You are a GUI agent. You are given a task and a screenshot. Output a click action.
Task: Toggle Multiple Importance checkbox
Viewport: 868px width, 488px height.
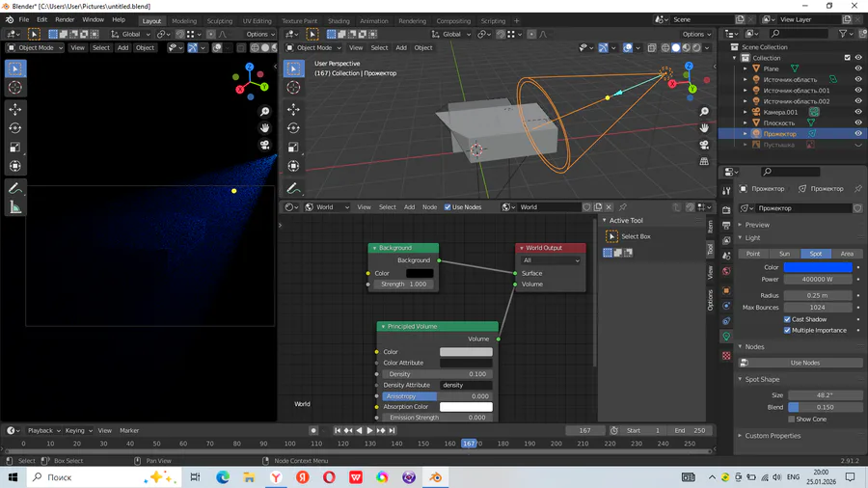[x=787, y=330]
